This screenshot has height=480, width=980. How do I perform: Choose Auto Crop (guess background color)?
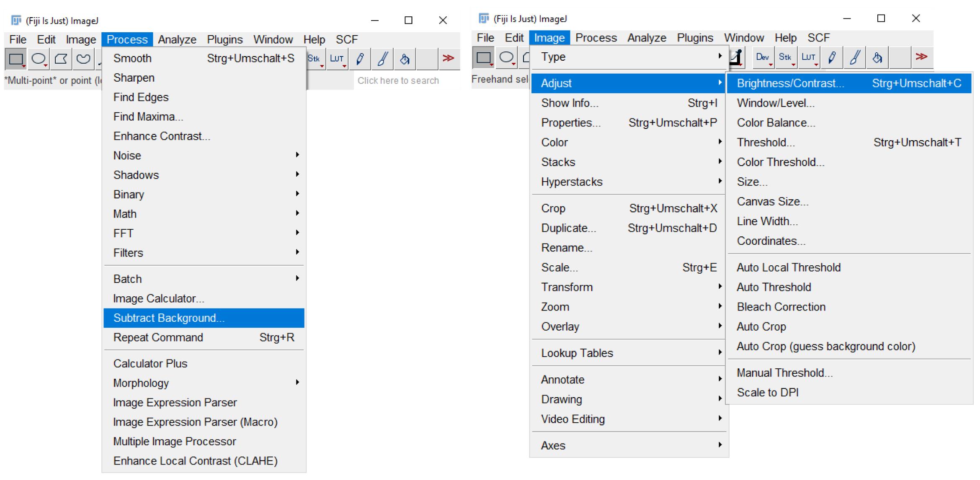849,347
